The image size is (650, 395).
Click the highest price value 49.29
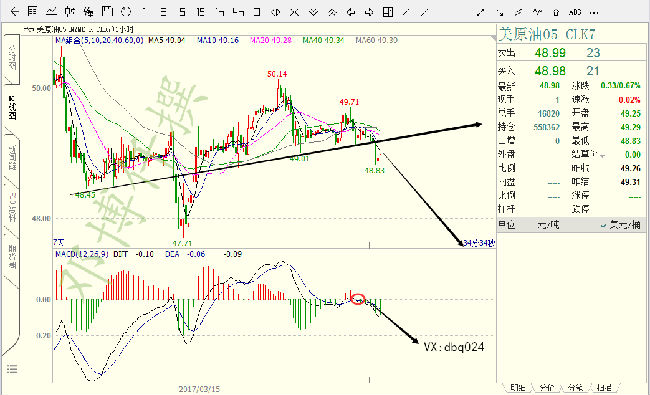click(631, 127)
